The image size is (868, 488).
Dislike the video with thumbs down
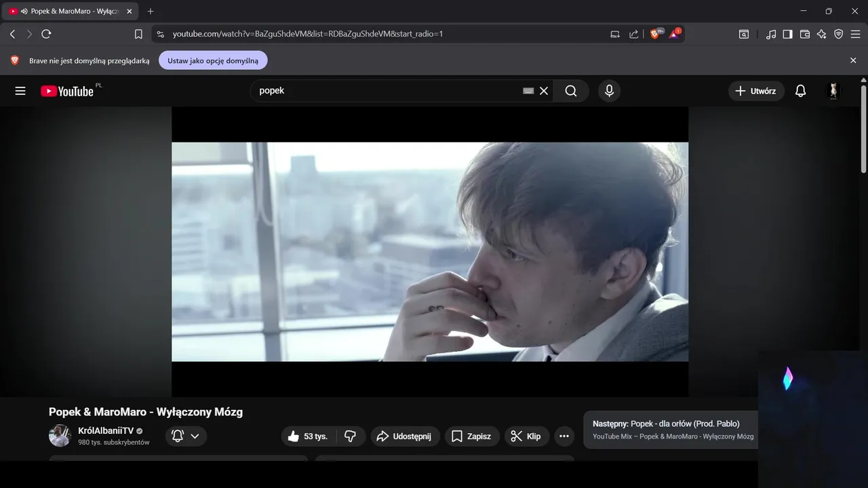(x=351, y=436)
